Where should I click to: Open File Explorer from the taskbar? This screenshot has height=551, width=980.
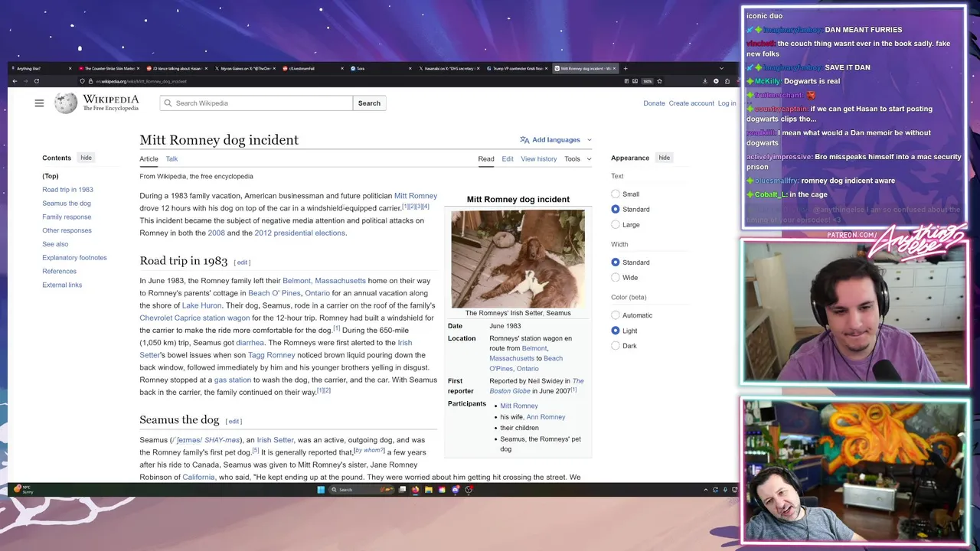(429, 490)
